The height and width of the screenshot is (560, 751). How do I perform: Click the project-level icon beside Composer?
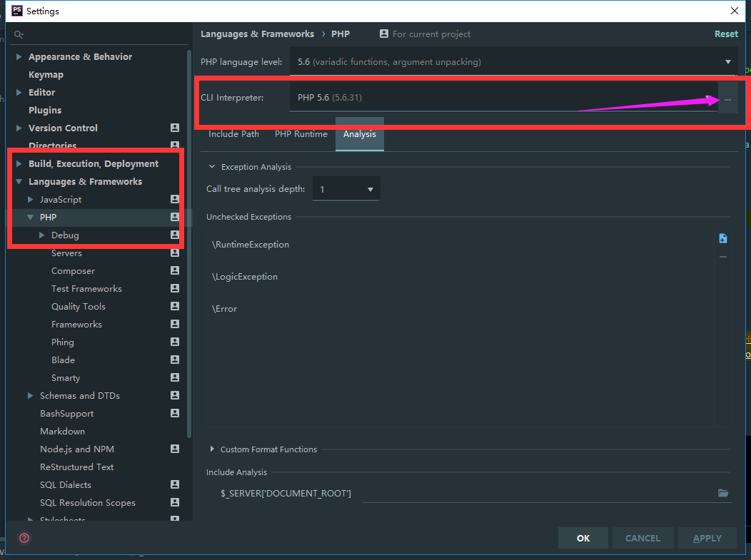(x=175, y=270)
